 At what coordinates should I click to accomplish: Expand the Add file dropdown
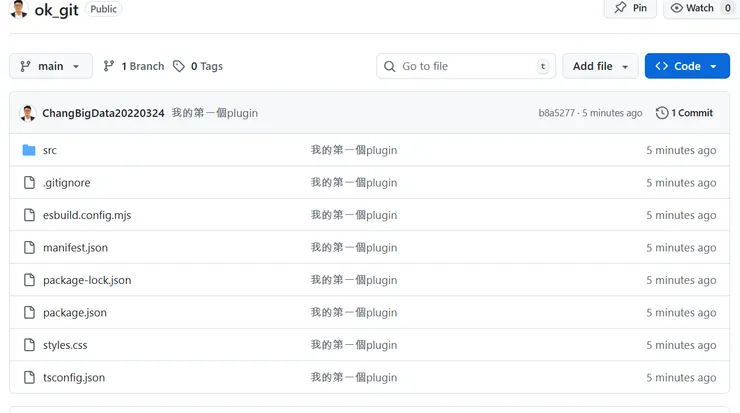(600, 66)
